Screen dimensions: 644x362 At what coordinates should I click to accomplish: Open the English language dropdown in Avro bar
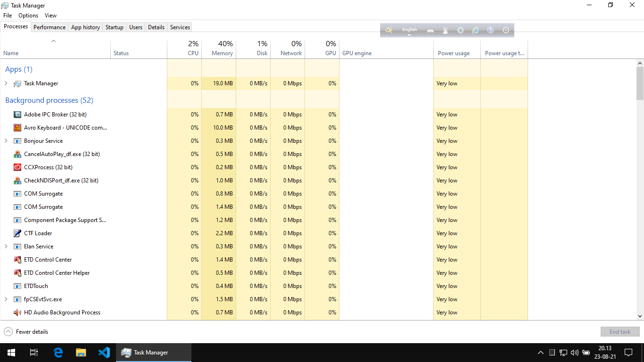(409, 31)
